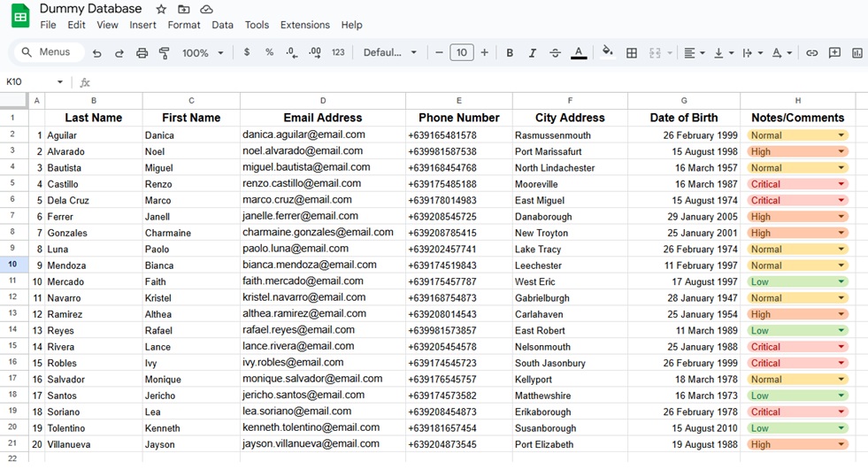Check the cloud save status icon
868x469 pixels.
click(206, 10)
